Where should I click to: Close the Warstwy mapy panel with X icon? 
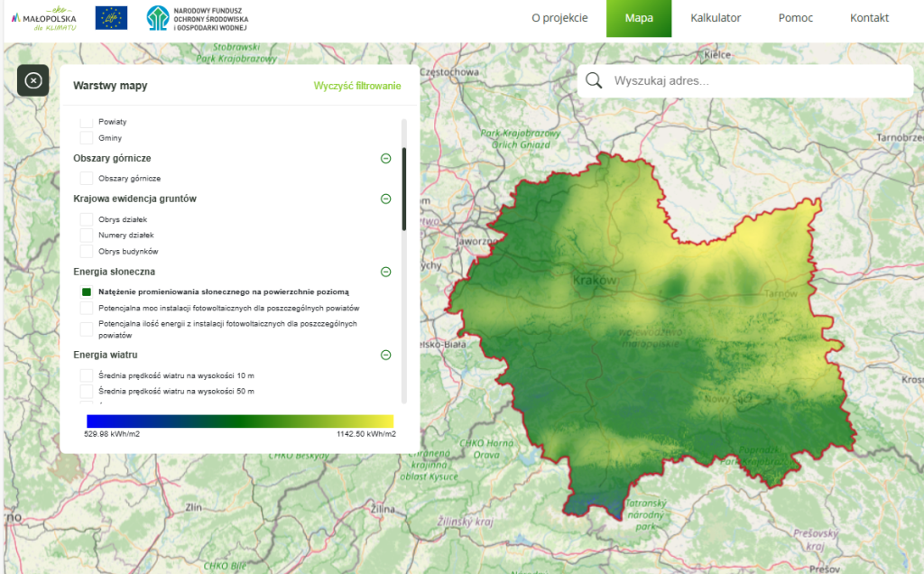(x=32, y=80)
